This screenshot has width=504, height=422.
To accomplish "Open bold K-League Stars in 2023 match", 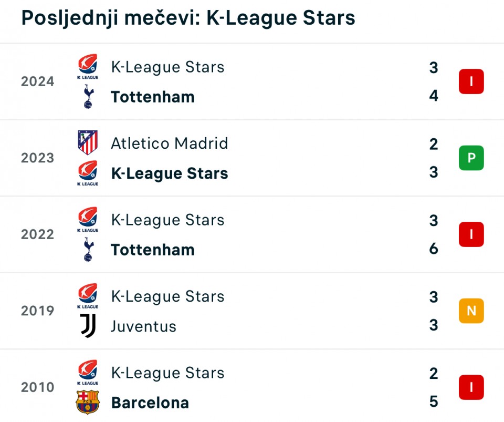I will click(x=170, y=173).
